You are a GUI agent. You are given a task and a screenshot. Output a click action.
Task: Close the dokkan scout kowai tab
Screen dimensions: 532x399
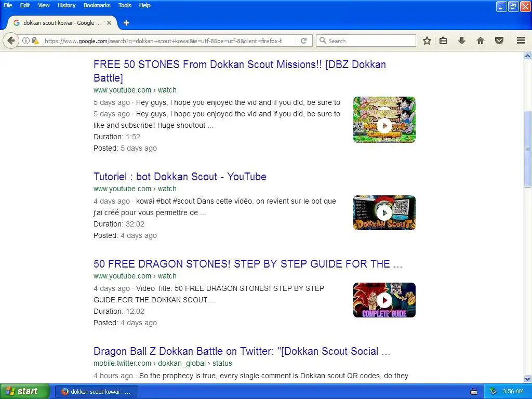coord(109,23)
